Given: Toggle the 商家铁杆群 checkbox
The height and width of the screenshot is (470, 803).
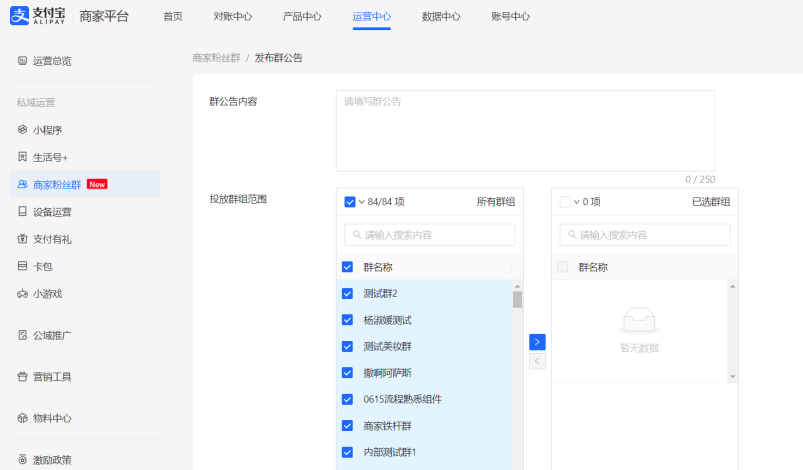Looking at the screenshot, I should coord(347,426).
